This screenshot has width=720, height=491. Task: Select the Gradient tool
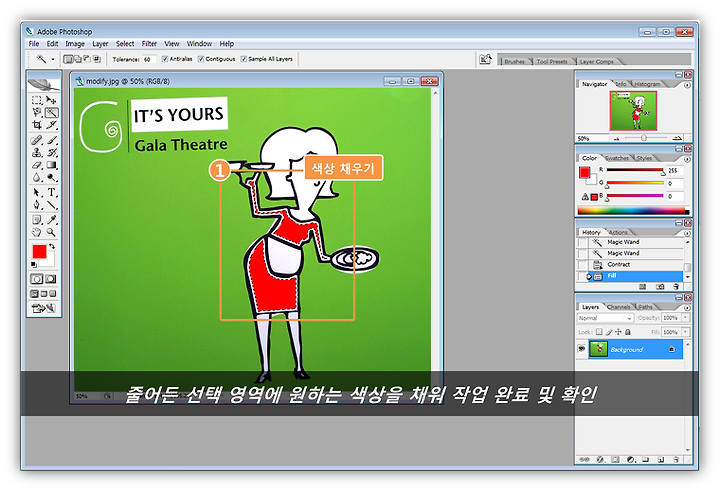pyautogui.click(x=51, y=165)
